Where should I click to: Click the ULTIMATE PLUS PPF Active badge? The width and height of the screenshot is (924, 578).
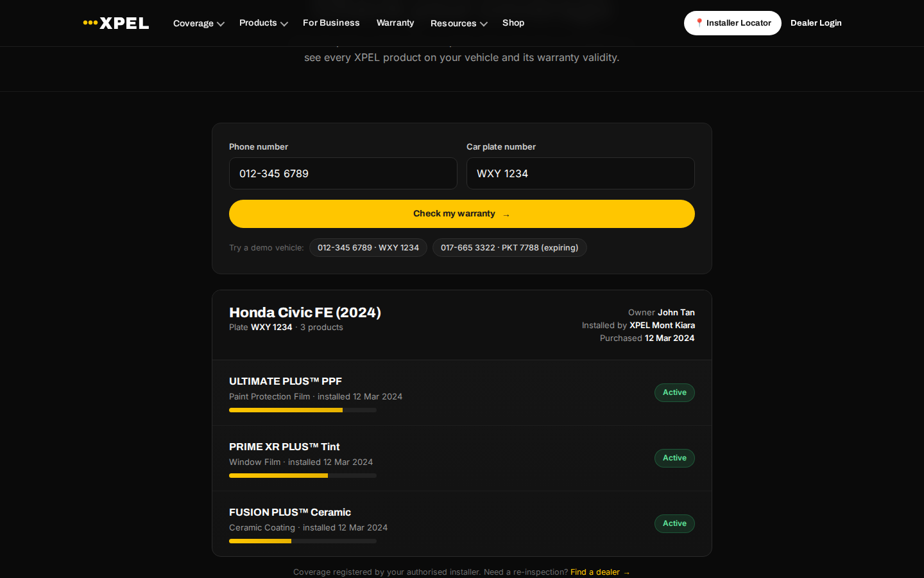(674, 392)
